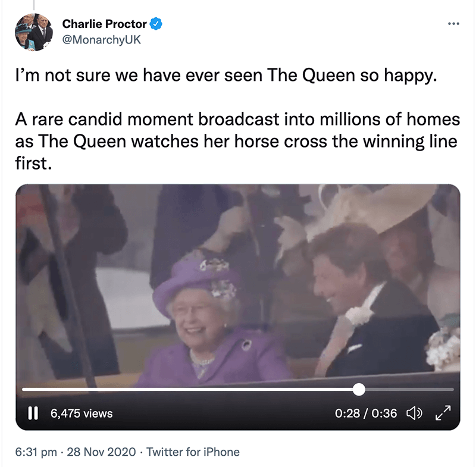This screenshot has width=476, height=467.
Task: Open the Twitter for iPhone source link
Action: 193,452
